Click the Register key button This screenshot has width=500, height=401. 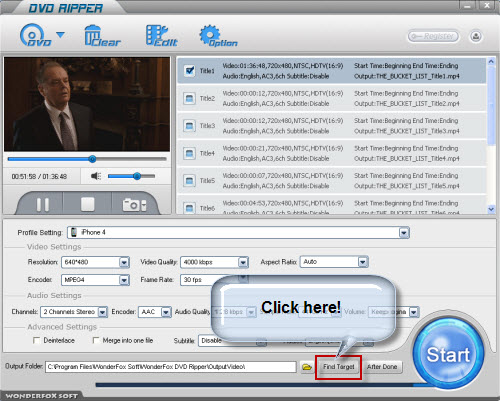coord(433,36)
